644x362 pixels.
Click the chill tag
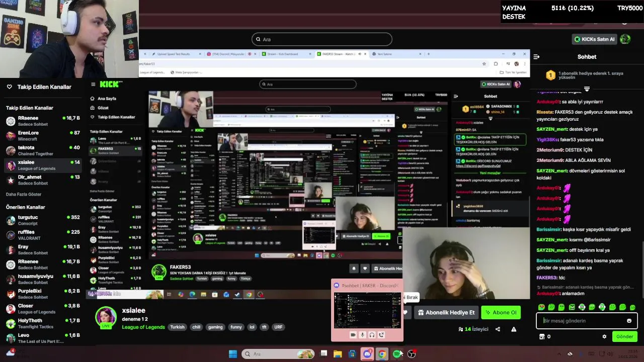tap(196, 327)
